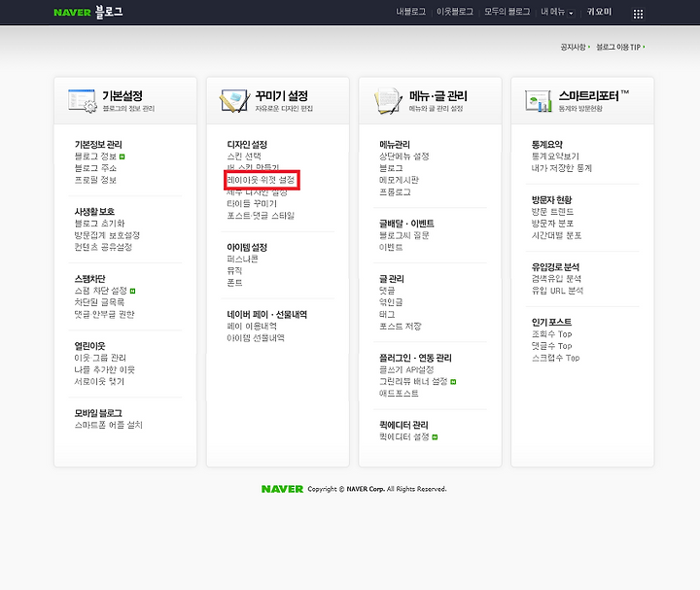Screen dimensions: 700x590
Task: Open the 통계요약보기 link
Action: [x=555, y=156]
